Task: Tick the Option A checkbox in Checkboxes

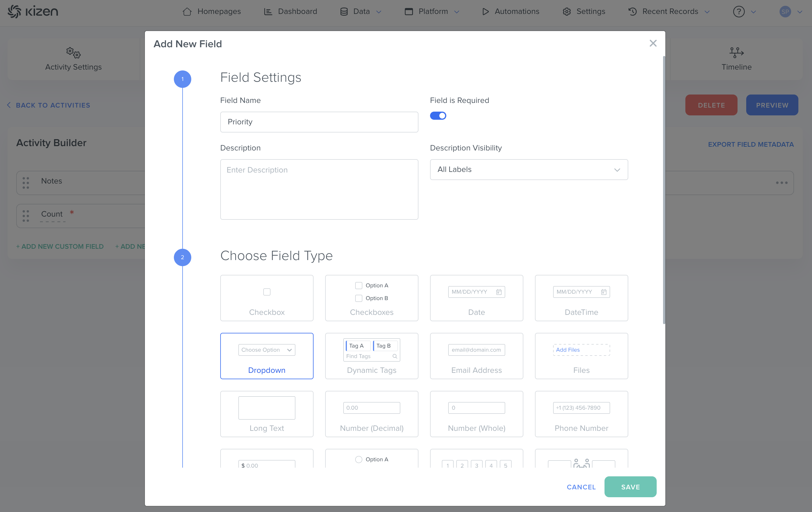Action: coord(358,286)
